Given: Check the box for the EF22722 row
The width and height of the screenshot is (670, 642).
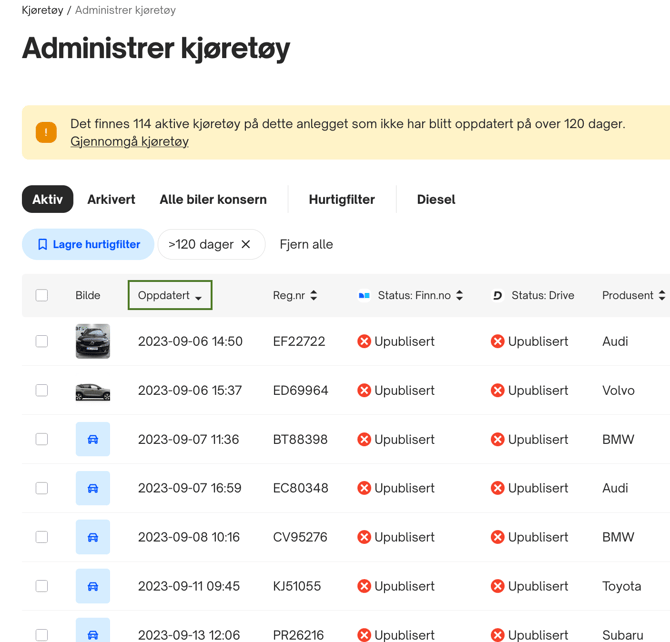Looking at the screenshot, I should click(42, 341).
